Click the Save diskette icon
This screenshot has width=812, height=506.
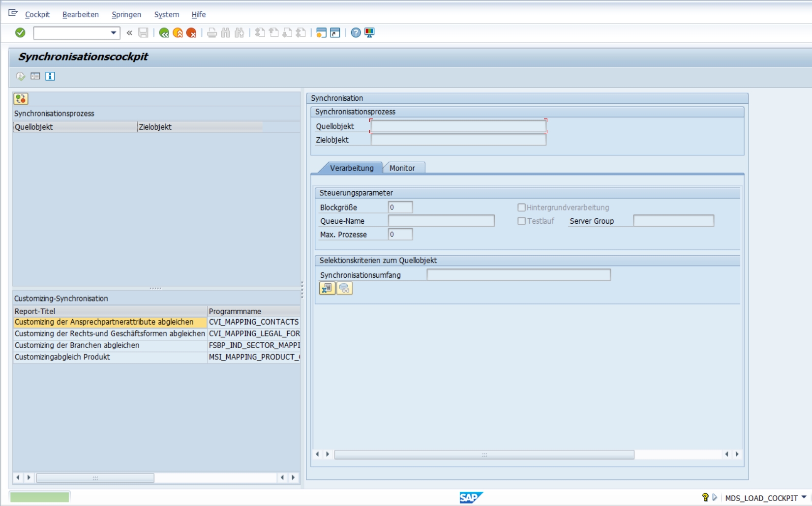[143, 33]
